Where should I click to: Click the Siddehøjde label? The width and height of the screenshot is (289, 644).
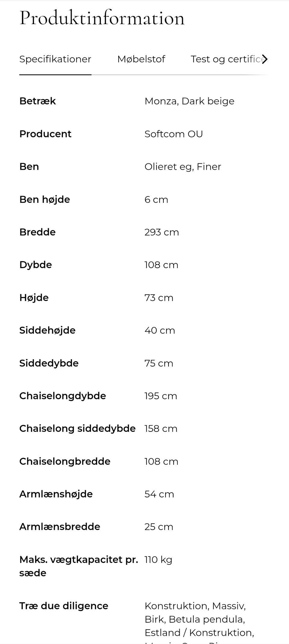(x=47, y=330)
